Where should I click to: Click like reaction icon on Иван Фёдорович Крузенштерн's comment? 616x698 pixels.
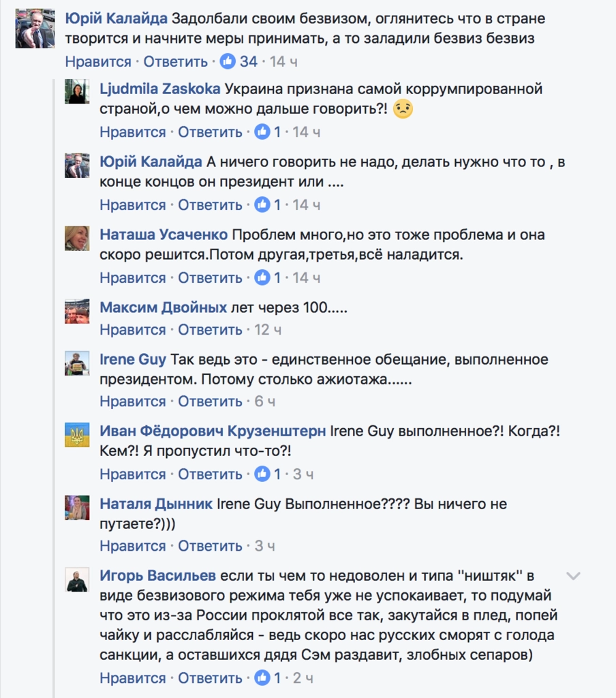tap(262, 474)
